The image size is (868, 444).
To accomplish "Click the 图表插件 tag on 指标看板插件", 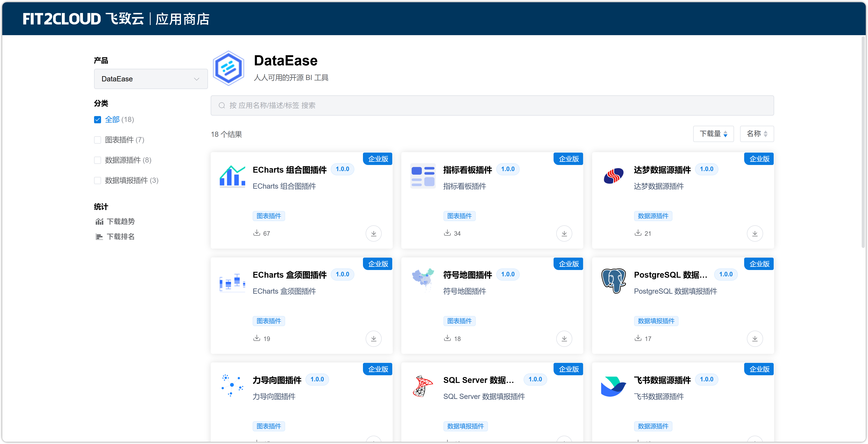I will pos(460,216).
